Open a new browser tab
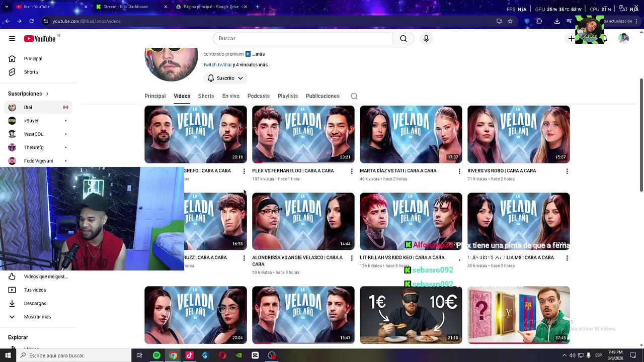 [x=257, y=7]
